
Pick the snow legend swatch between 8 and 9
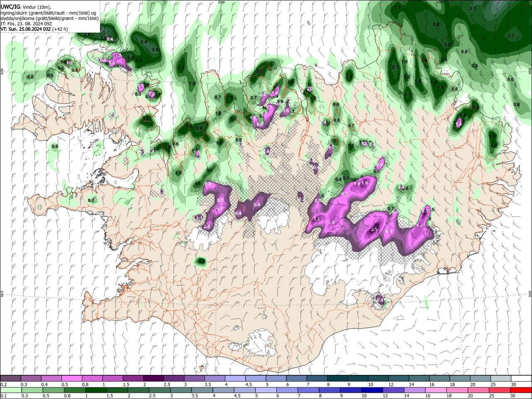(x=337, y=379)
